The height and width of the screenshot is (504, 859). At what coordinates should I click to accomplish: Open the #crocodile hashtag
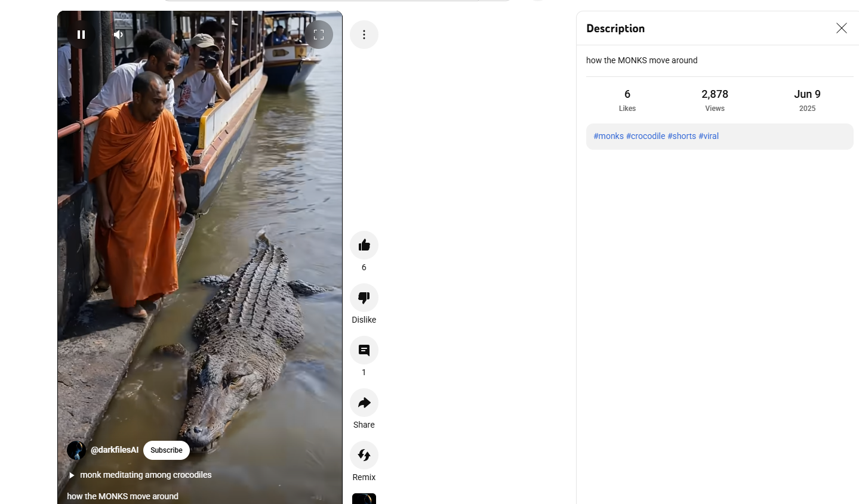[645, 136]
